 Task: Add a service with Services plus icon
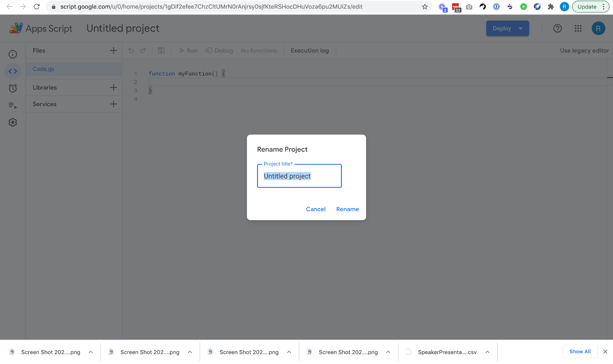coord(113,104)
